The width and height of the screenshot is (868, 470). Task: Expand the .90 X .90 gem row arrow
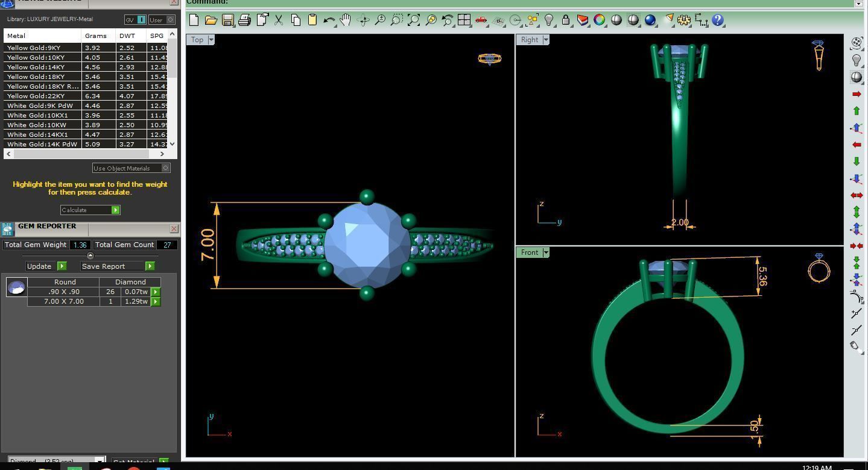(156, 292)
